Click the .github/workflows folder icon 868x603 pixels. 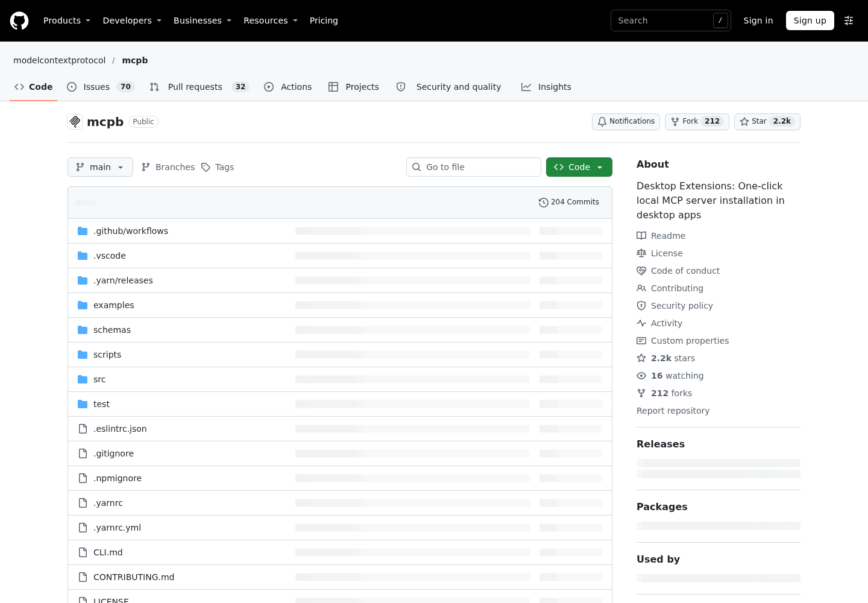(83, 231)
